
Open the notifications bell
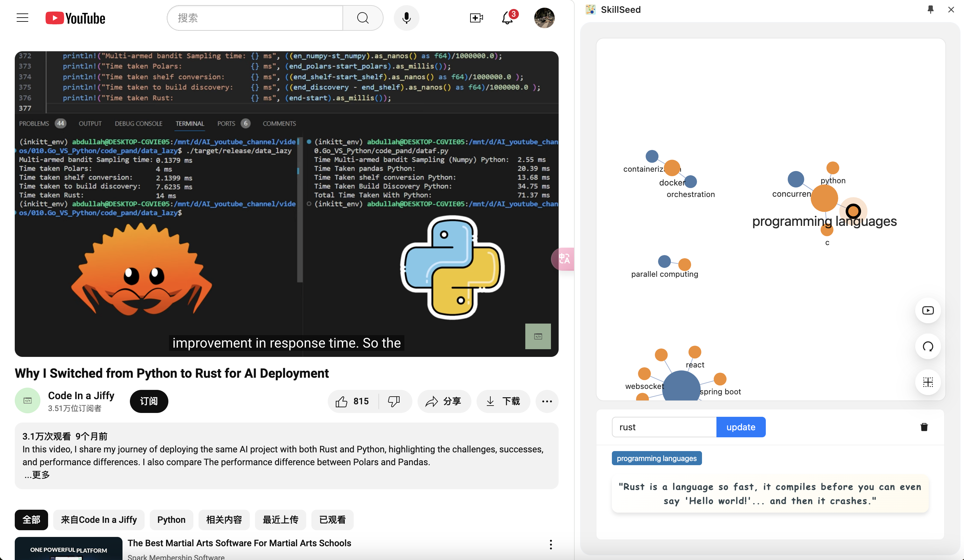click(x=507, y=18)
